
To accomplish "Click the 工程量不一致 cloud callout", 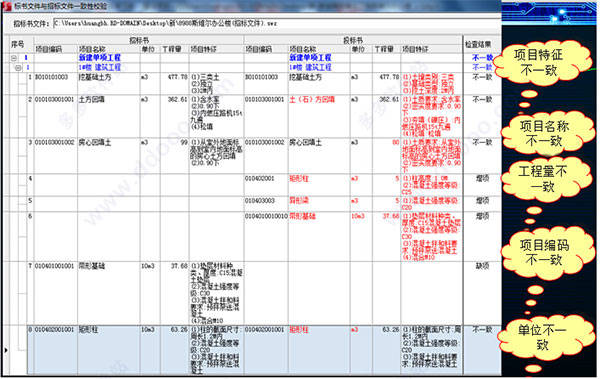I will click(x=542, y=179).
